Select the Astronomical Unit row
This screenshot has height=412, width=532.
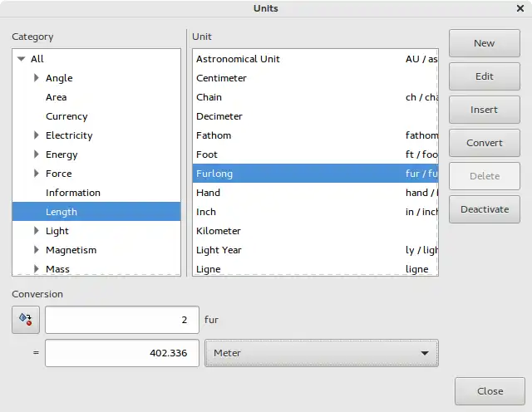(238, 59)
